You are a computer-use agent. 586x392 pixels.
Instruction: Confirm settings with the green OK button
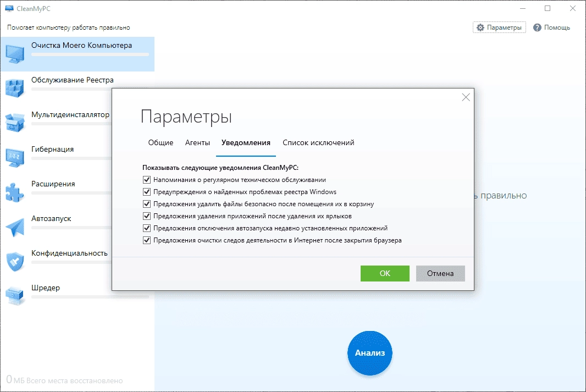385,274
